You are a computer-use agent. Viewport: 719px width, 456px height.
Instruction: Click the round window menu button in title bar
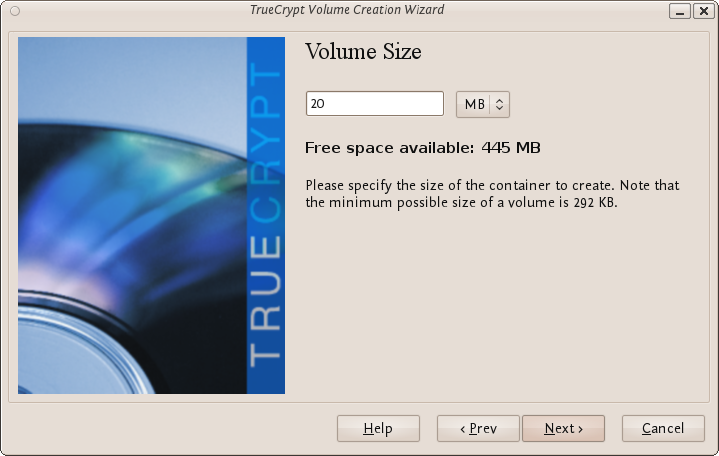tap(15, 11)
